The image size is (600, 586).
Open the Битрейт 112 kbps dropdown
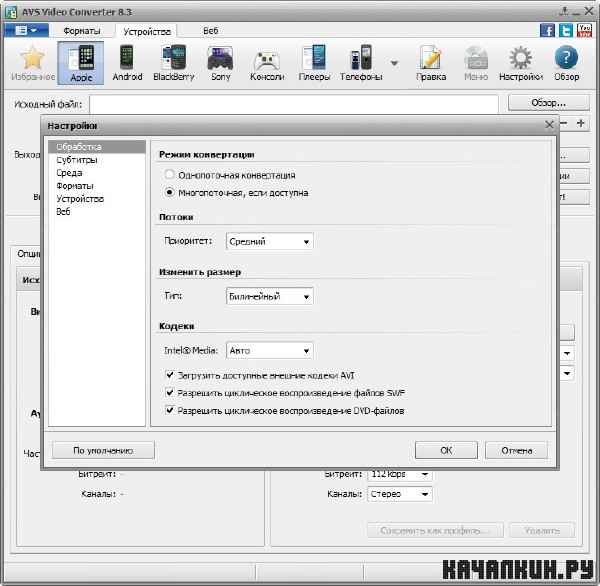(400, 474)
